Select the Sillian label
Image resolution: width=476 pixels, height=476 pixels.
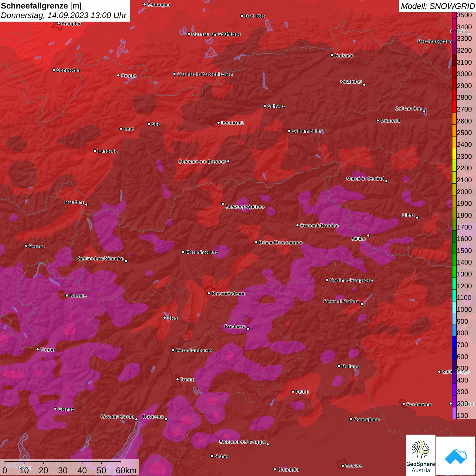coord(358,239)
